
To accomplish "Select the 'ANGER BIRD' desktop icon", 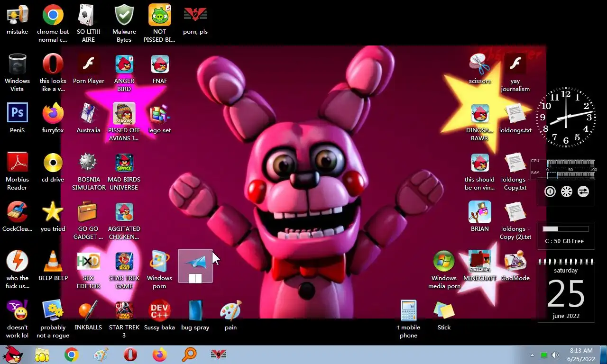I will coord(124,73).
